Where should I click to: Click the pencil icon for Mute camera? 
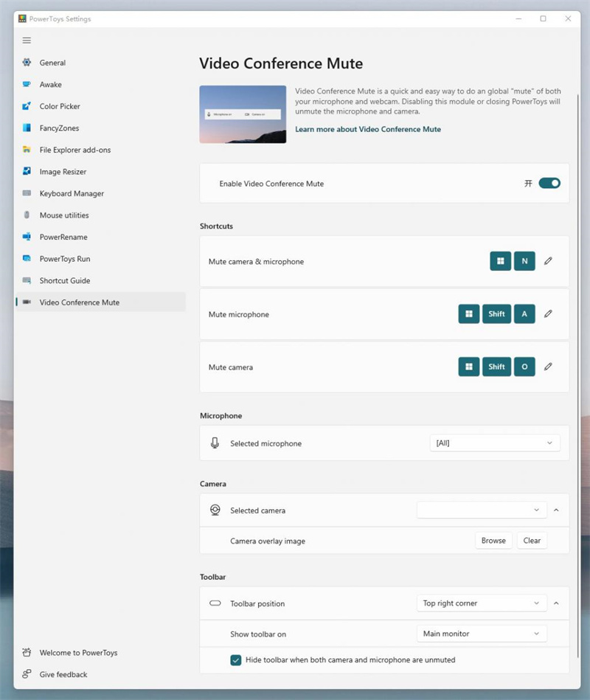pos(548,367)
